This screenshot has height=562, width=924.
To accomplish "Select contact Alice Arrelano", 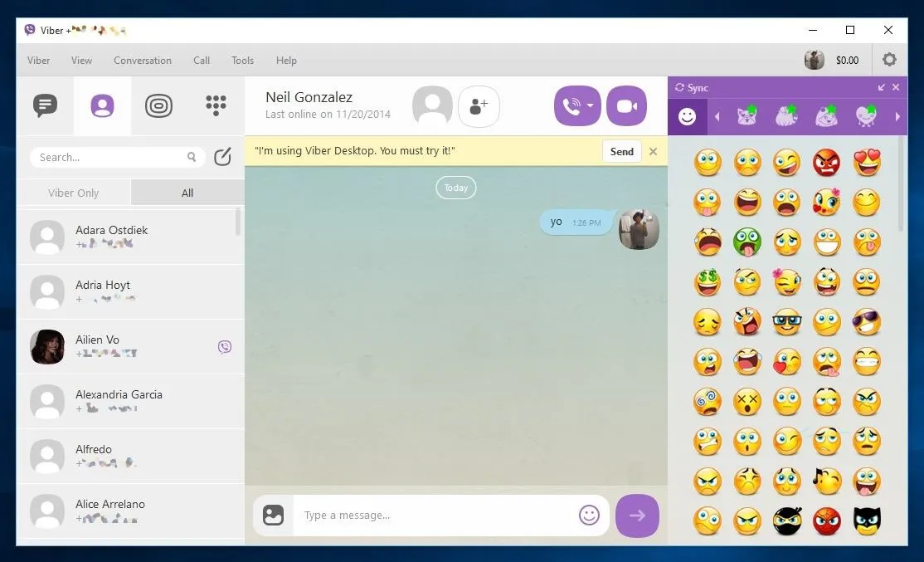I will [130, 511].
